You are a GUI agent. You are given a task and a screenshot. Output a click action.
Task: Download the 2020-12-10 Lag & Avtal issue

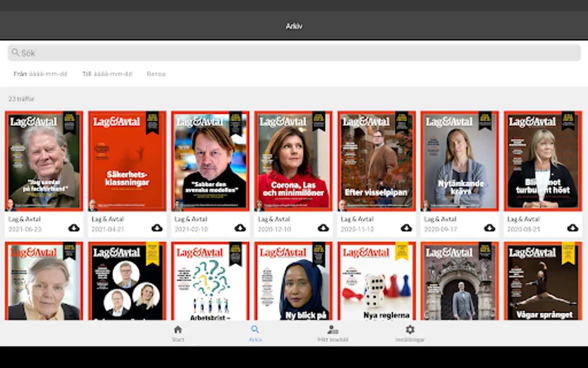[323, 228]
